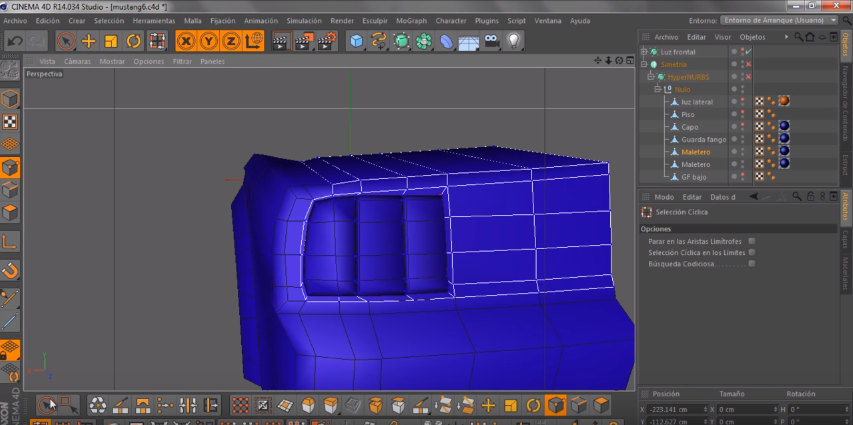Click blue material tag on Guarda fango

(784, 138)
